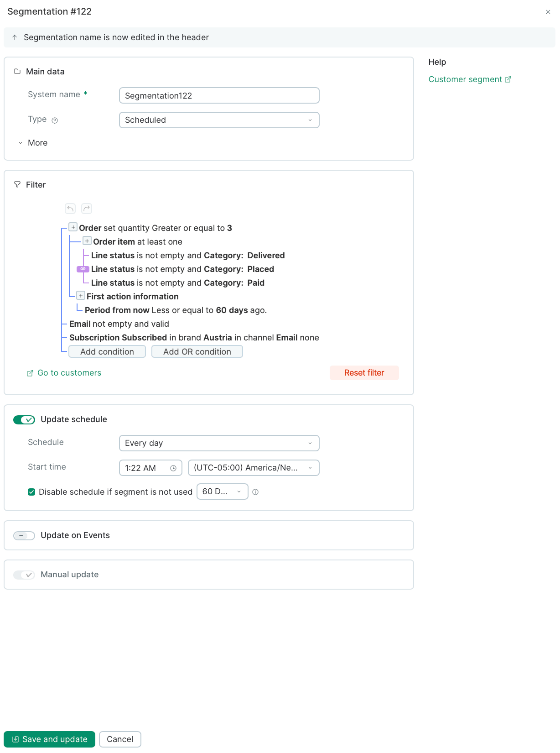Click the OR badge beside Line status Placed
Screen dimensions: 560x753
tap(83, 269)
